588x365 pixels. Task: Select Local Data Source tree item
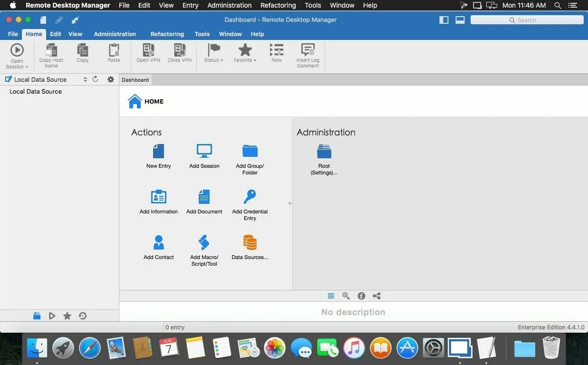click(36, 91)
